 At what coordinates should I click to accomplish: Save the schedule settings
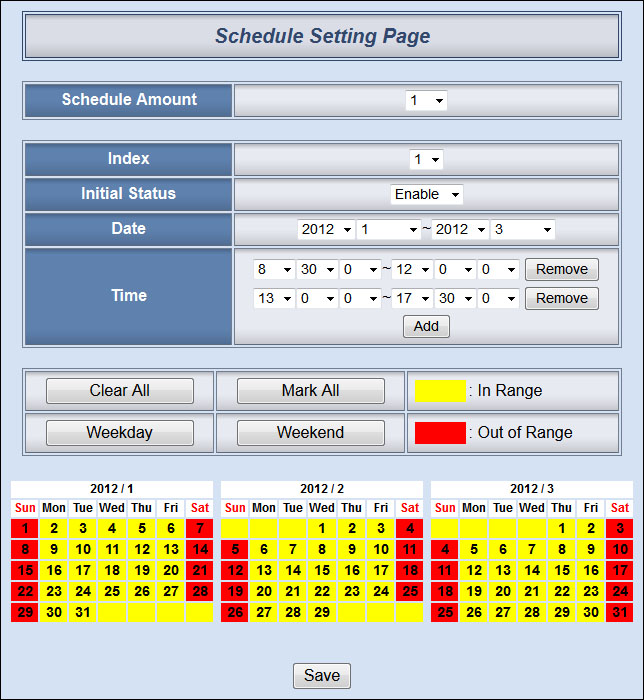click(x=322, y=676)
